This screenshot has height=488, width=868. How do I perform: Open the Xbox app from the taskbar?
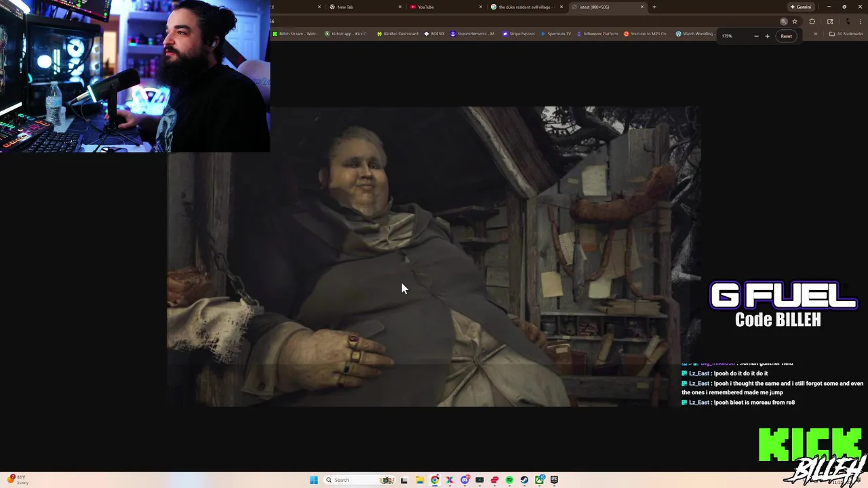[540, 480]
